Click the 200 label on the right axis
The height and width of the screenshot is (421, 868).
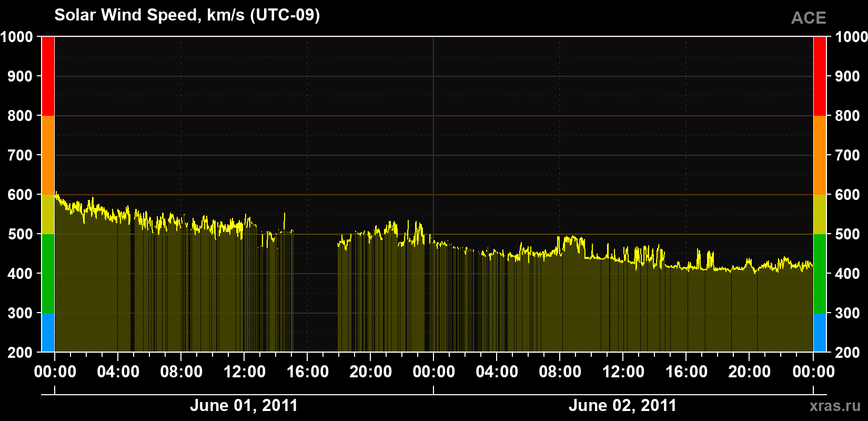pos(847,353)
